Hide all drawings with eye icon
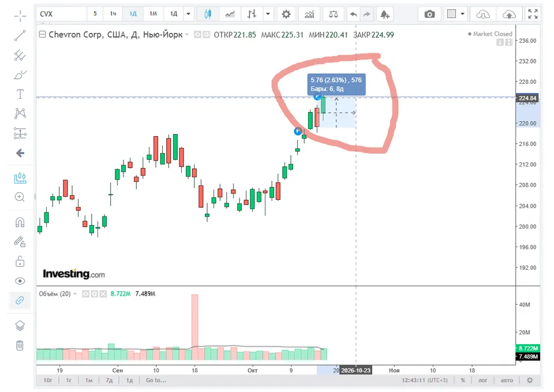 20,281
